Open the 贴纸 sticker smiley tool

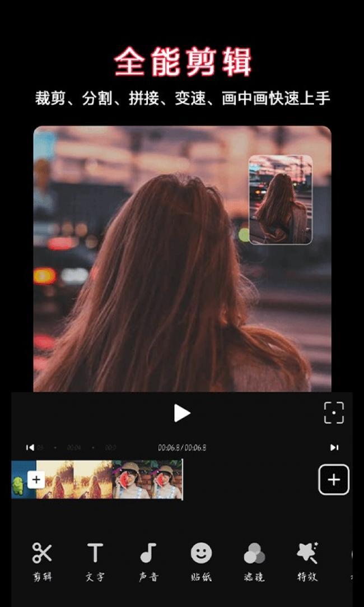pos(201,561)
